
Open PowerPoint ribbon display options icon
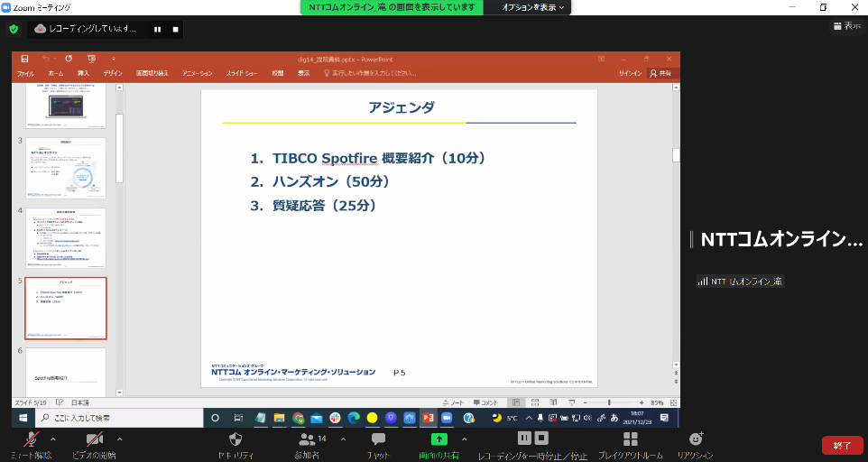click(601, 59)
